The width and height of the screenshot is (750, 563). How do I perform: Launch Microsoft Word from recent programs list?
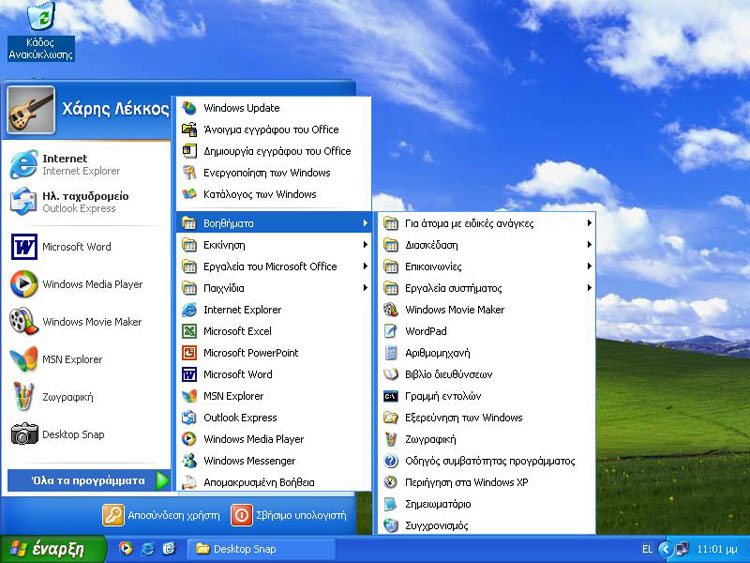point(86,247)
